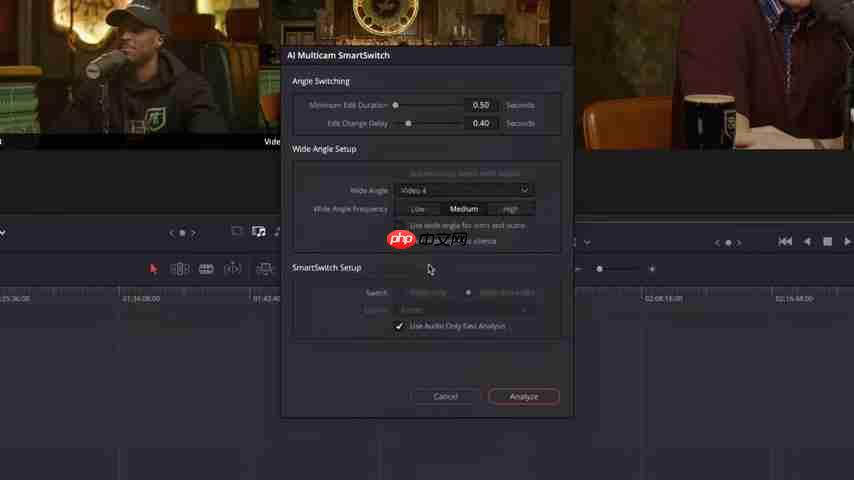Set Wide Angle Frequency to High

tap(511, 209)
